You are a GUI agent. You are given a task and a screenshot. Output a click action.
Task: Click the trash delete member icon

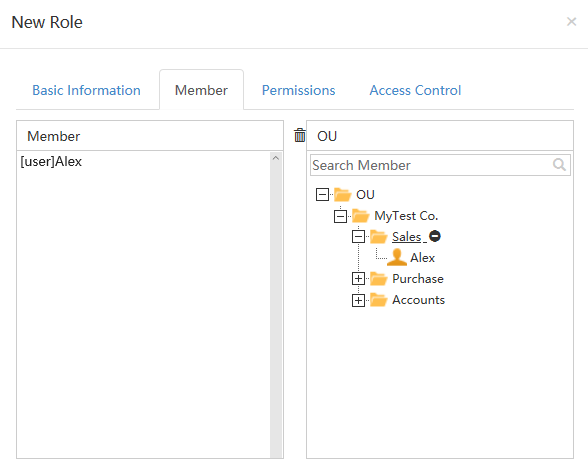[300, 135]
